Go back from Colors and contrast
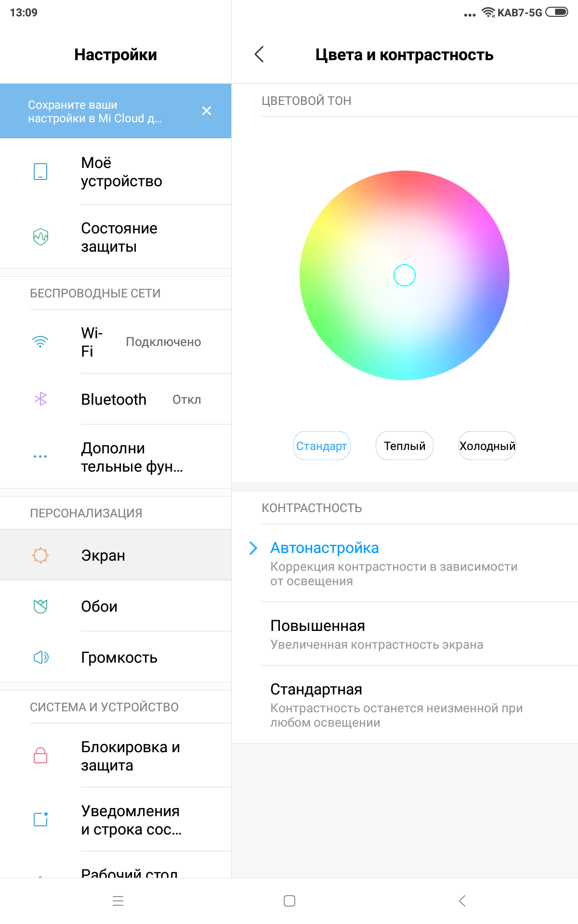578x924 pixels. [259, 54]
